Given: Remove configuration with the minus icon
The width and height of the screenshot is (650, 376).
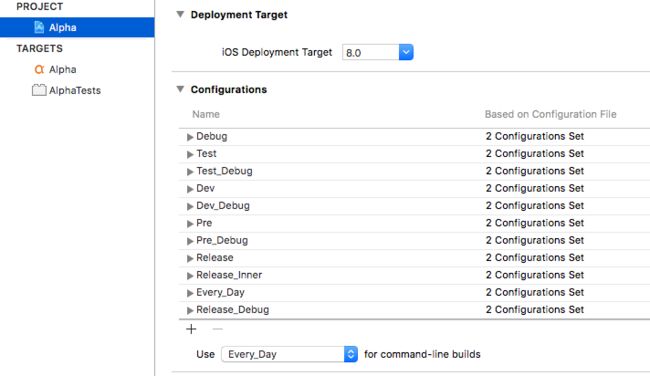Looking at the screenshot, I should (x=218, y=329).
